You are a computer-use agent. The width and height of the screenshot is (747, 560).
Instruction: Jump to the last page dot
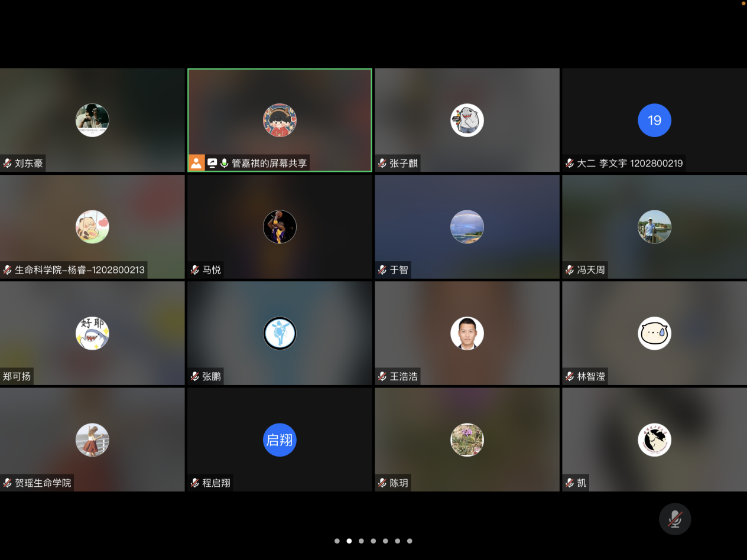tap(410, 541)
